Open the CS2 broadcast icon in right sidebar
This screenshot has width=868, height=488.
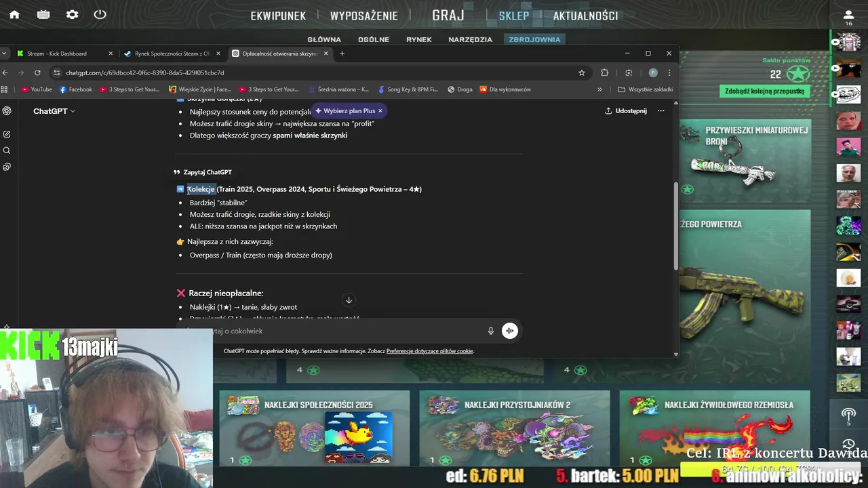(x=848, y=415)
